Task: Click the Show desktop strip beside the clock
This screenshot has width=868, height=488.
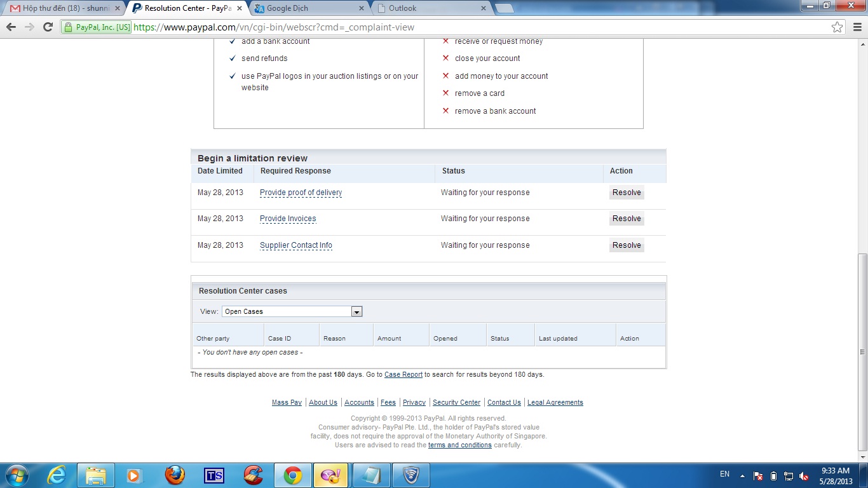Action: pyautogui.click(x=864, y=475)
